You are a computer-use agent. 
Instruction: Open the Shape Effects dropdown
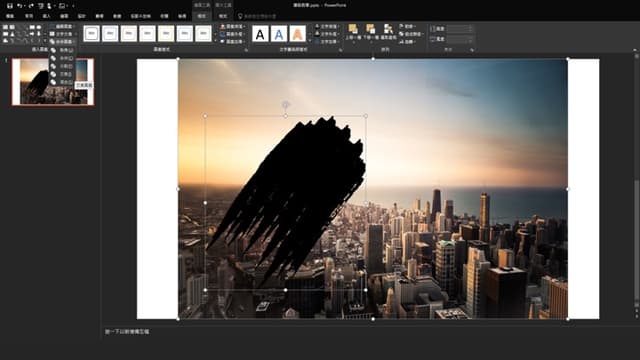[233, 42]
